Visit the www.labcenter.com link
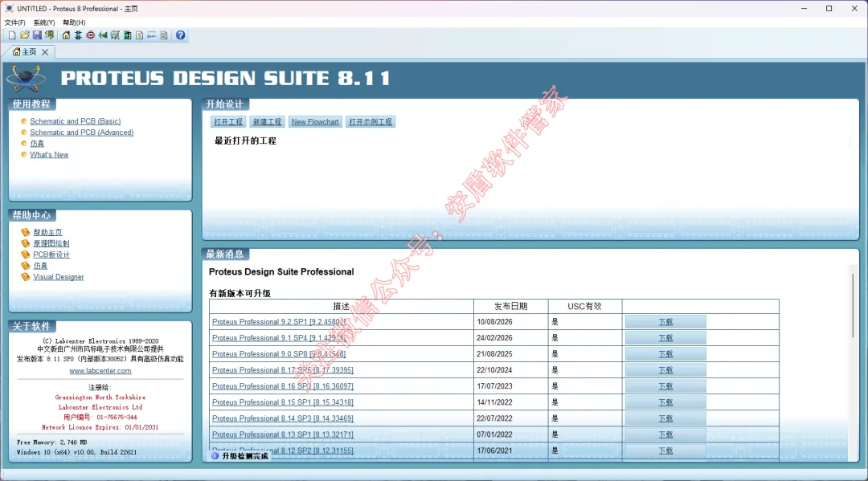 100,371
